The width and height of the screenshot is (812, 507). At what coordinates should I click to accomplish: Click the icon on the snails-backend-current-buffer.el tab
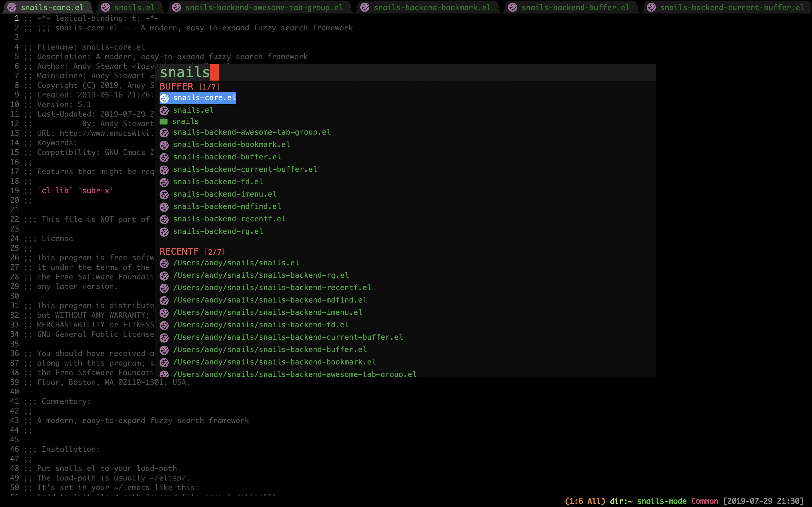[x=651, y=7]
